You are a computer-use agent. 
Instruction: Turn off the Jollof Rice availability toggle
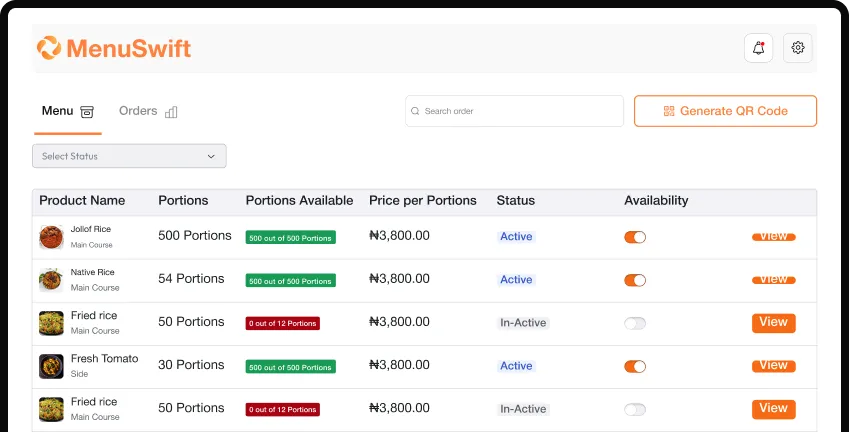point(635,237)
